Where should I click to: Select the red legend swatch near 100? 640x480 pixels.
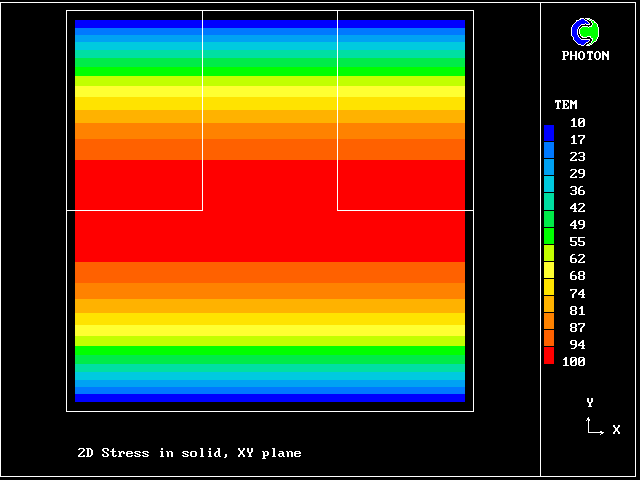pos(548,356)
